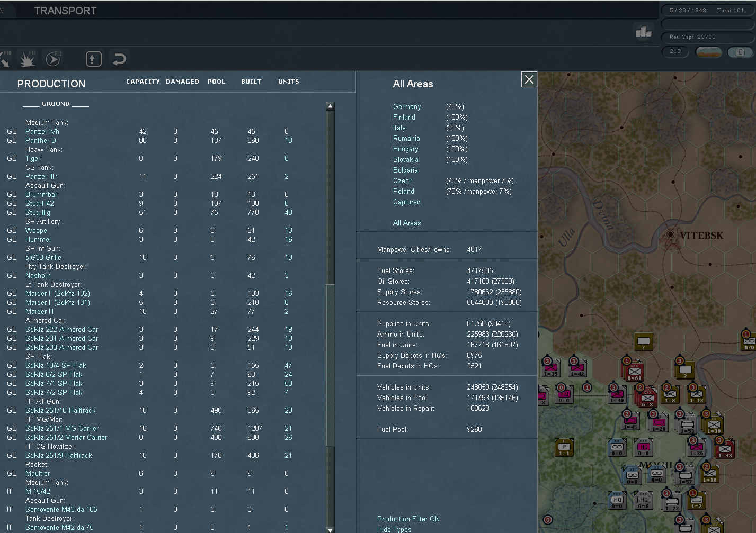Click the production list scrollbar thumb
The width and height of the screenshot is (756, 533).
tap(330, 365)
